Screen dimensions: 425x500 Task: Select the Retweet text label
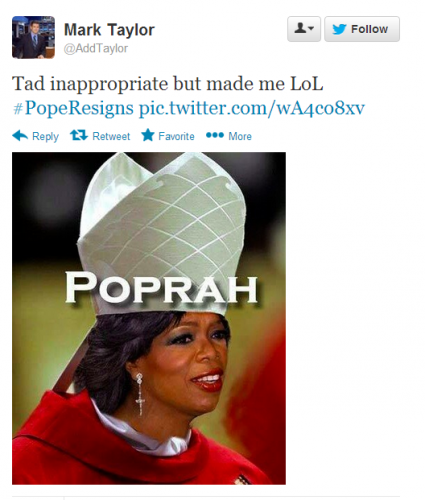click(111, 136)
